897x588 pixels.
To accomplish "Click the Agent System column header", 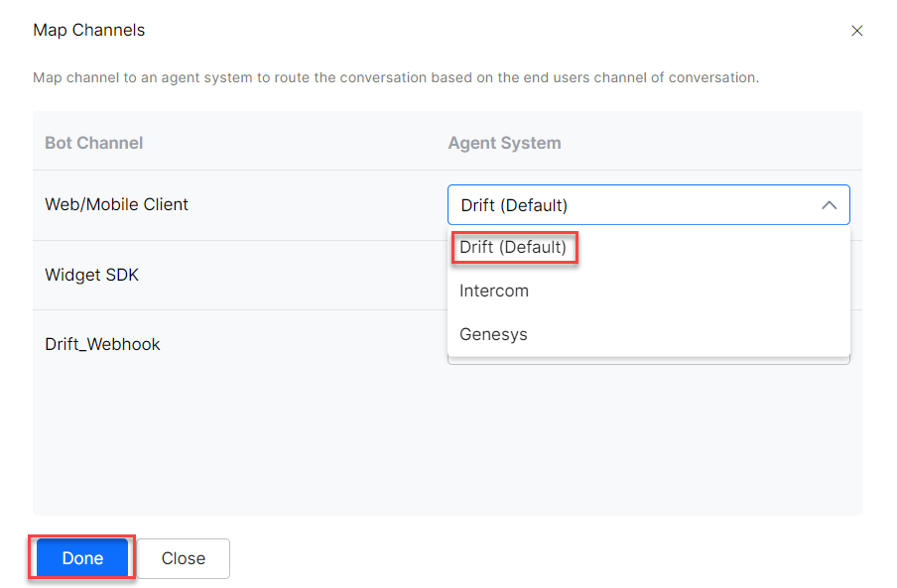I will [x=504, y=143].
